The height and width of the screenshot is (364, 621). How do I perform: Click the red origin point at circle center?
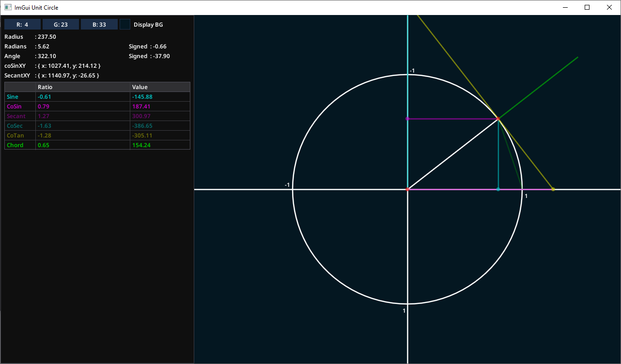click(x=407, y=189)
